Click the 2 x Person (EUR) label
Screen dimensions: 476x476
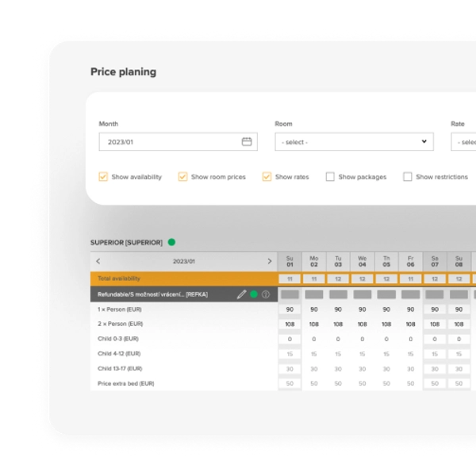(x=121, y=324)
